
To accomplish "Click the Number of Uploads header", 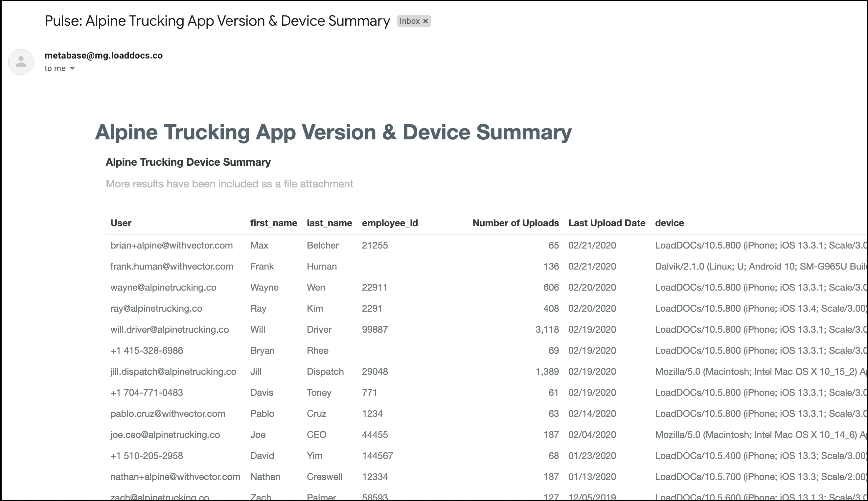I will (x=515, y=223).
